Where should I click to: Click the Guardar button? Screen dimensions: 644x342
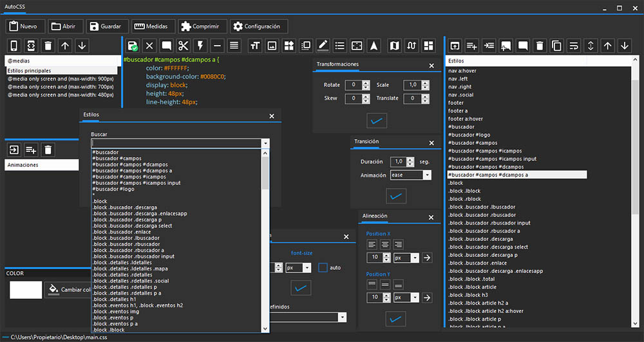[107, 26]
